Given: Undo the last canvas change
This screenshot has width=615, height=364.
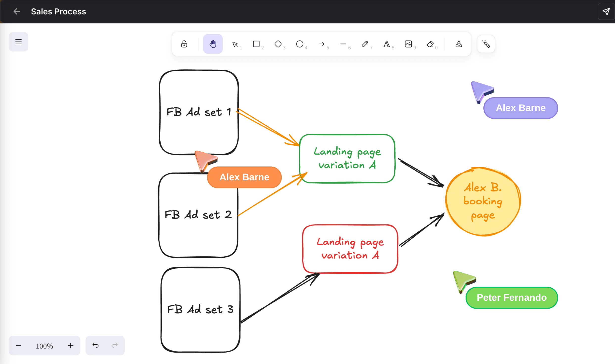Looking at the screenshot, I should coord(96,345).
